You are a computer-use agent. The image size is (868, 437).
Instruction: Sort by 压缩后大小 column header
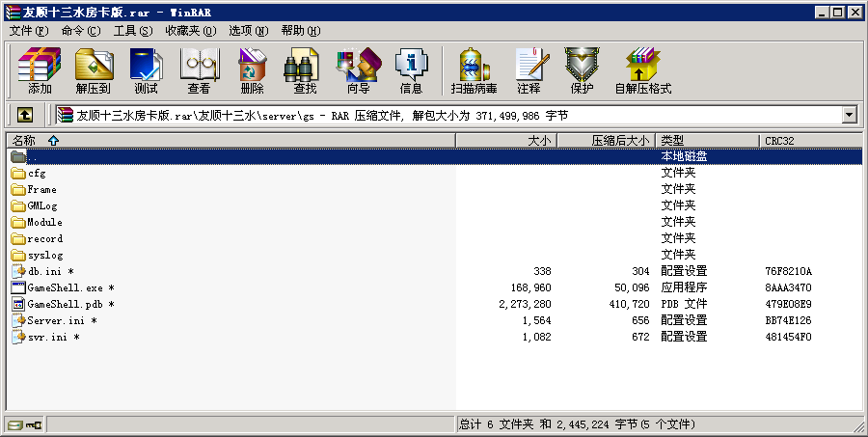click(620, 140)
